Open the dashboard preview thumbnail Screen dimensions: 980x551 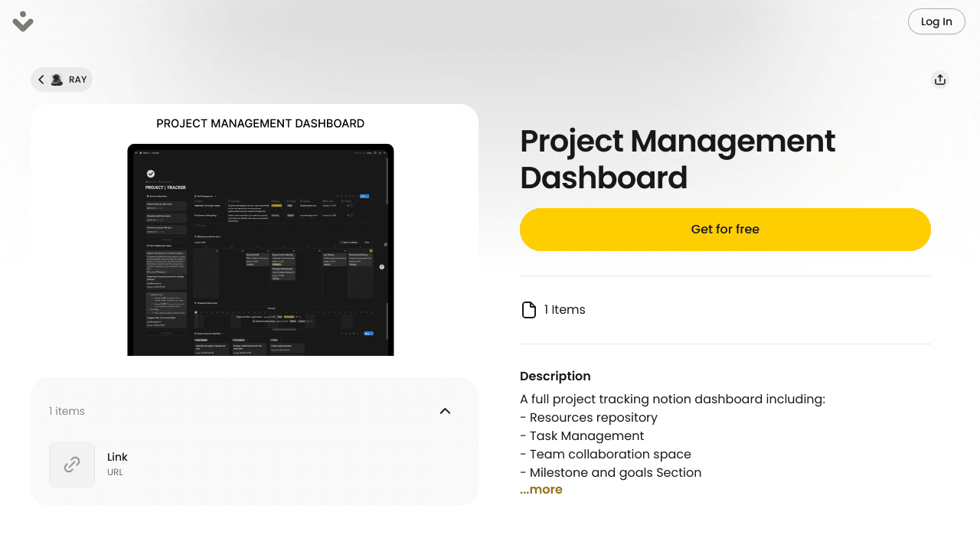click(260, 249)
